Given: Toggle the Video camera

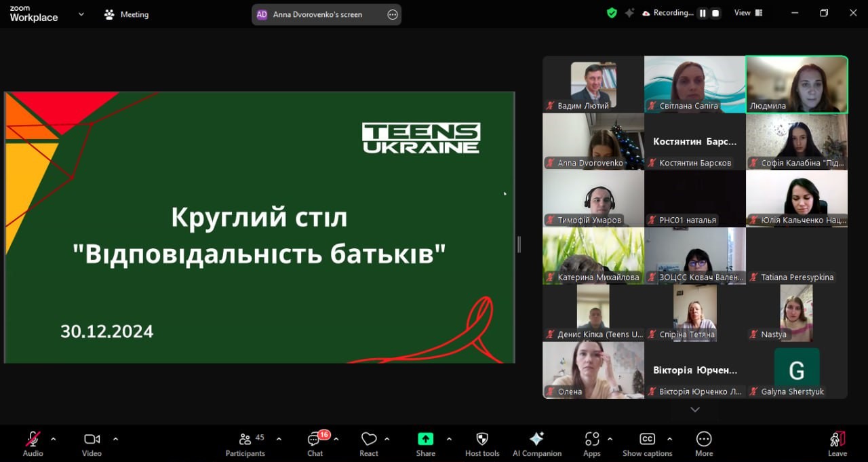Looking at the screenshot, I should pos(92,439).
